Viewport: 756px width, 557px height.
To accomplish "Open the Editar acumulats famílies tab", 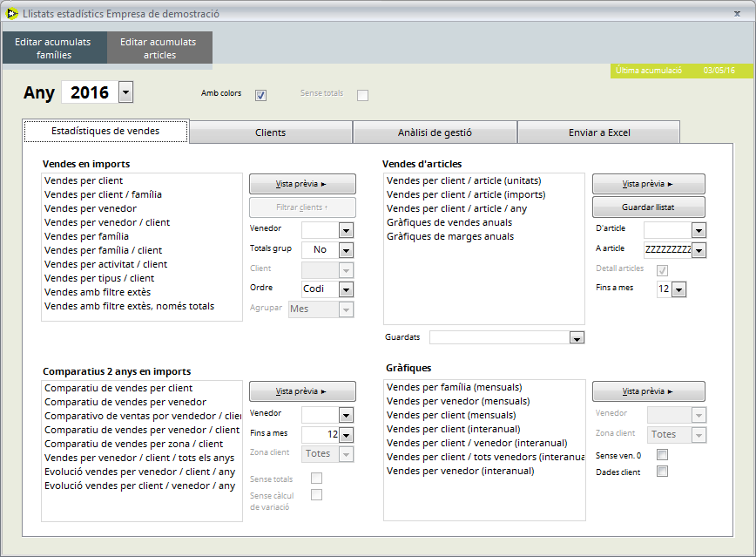I will (54, 48).
